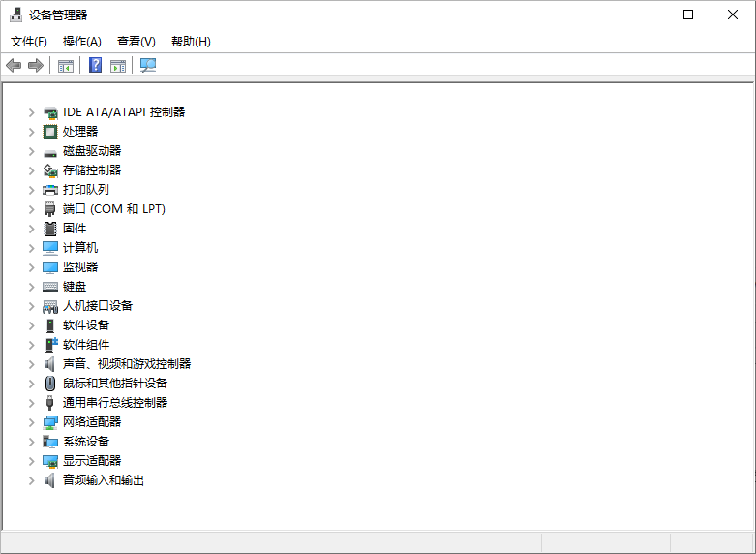Select the 系统设备 label
756x554 pixels.
click(x=86, y=442)
